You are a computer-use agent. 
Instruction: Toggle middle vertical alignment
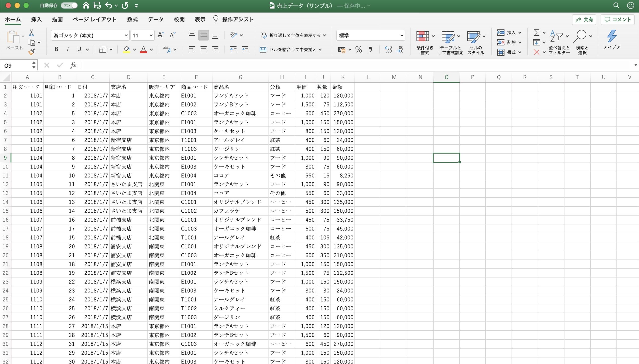click(203, 35)
